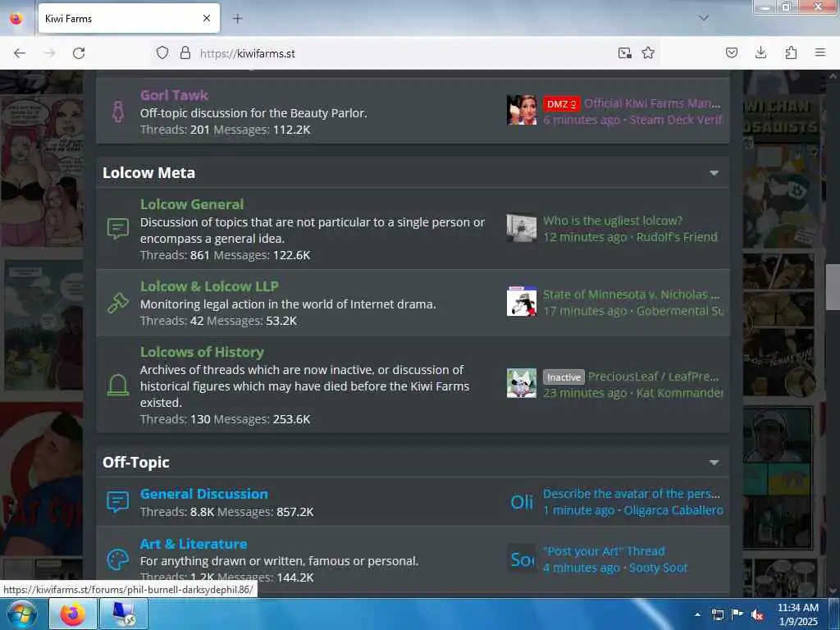Click the Firefox icon in the taskbar

point(73,614)
